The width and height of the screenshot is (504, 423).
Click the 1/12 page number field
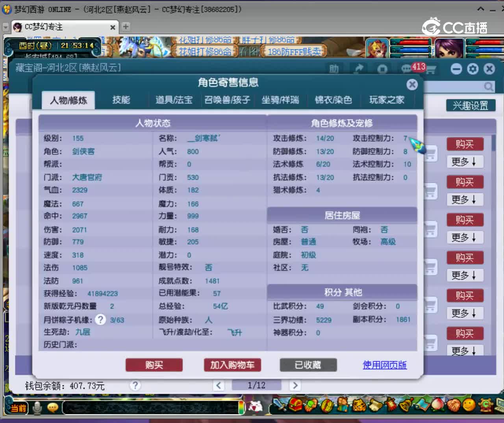coord(256,385)
